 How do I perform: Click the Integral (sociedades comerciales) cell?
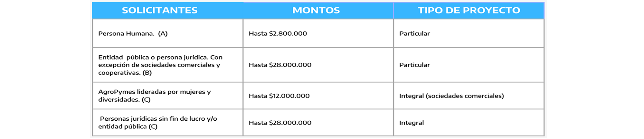click(469, 96)
